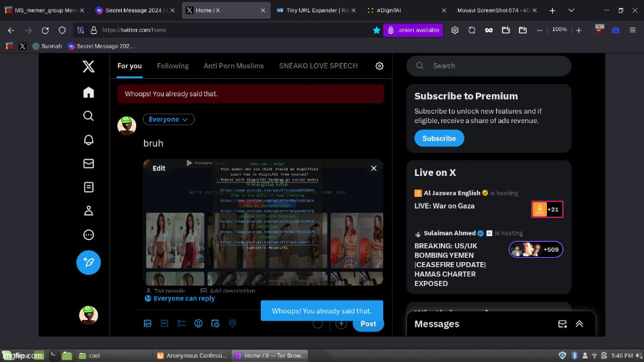Image resolution: width=644 pixels, height=362 pixels.
Task: Open Messages envelope icon in sidebar
Action: [x=88, y=164]
